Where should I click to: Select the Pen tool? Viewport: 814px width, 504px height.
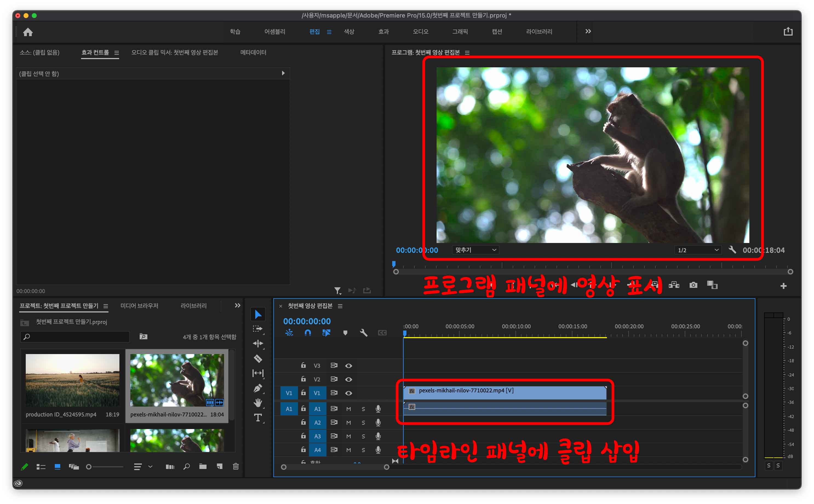257,388
